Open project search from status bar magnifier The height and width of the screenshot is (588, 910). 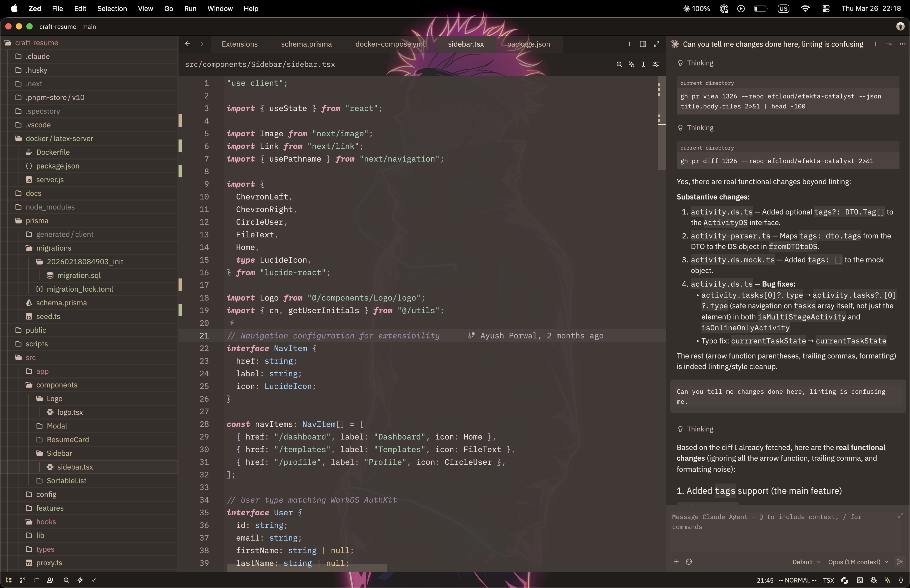coord(66,580)
